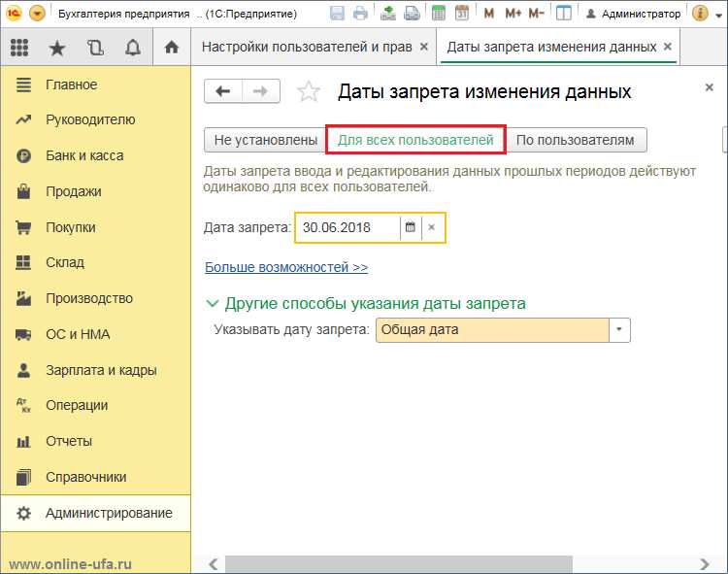Click the back navigation arrow
Image resolution: width=728 pixels, height=574 pixels.
223,91
